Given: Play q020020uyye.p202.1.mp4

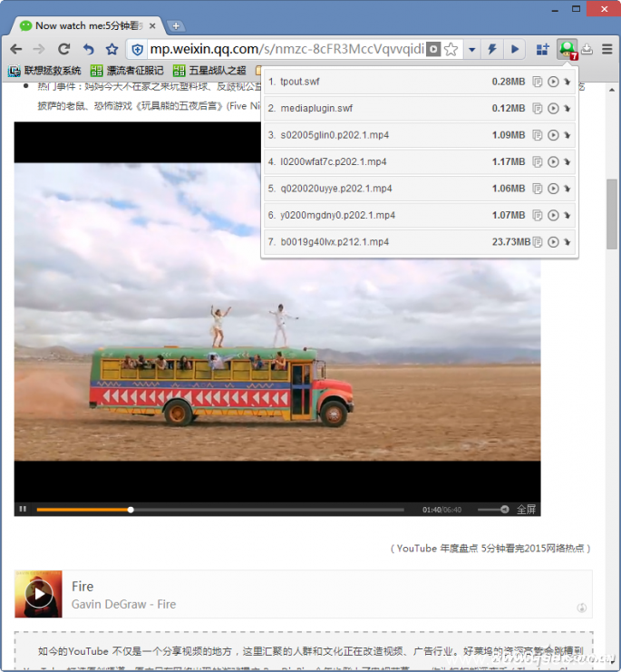Looking at the screenshot, I should pyautogui.click(x=553, y=189).
